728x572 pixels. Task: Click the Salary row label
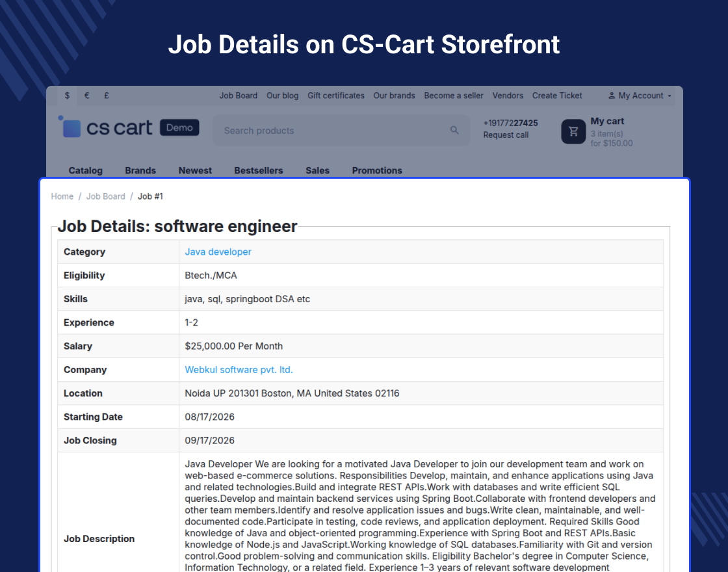[x=78, y=346]
